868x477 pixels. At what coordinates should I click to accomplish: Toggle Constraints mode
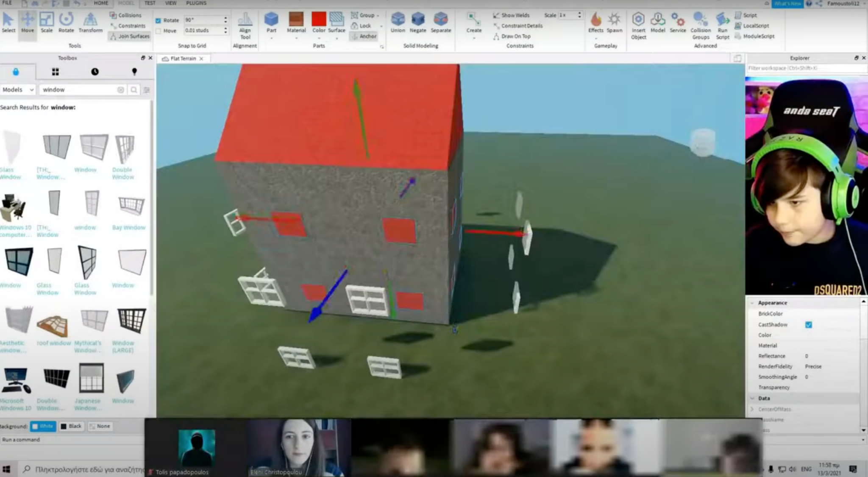[128, 26]
